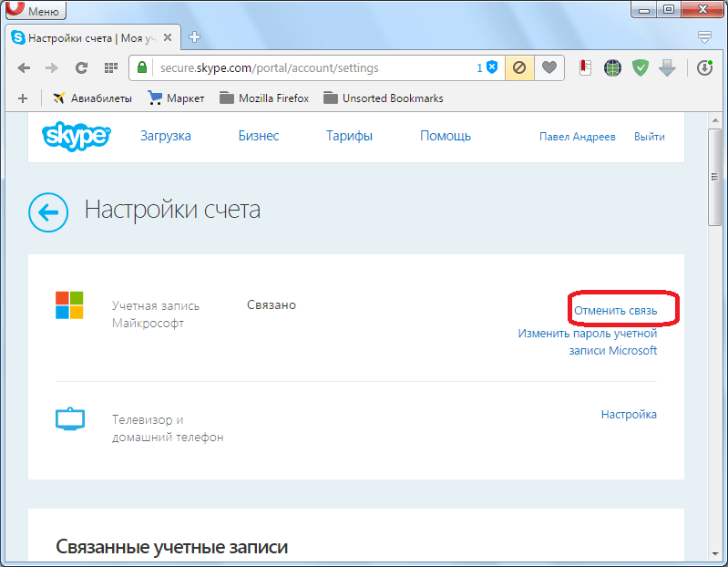Click the green shield checkmark extension
Screen dimensions: 728x567
pos(641,67)
